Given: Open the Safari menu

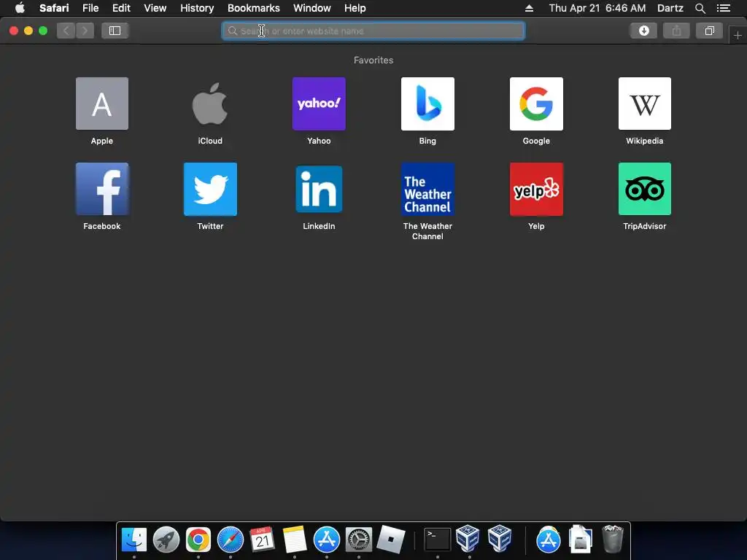Looking at the screenshot, I should (54, 8).
